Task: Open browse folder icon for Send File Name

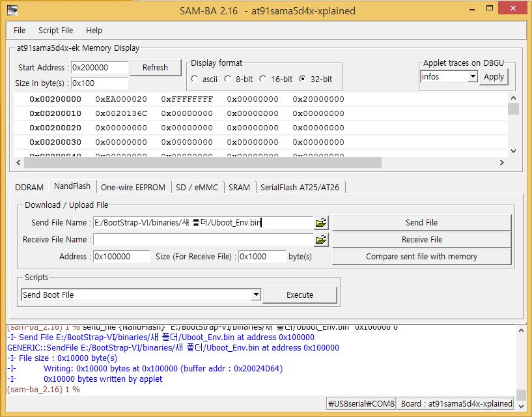Action: 320,223
